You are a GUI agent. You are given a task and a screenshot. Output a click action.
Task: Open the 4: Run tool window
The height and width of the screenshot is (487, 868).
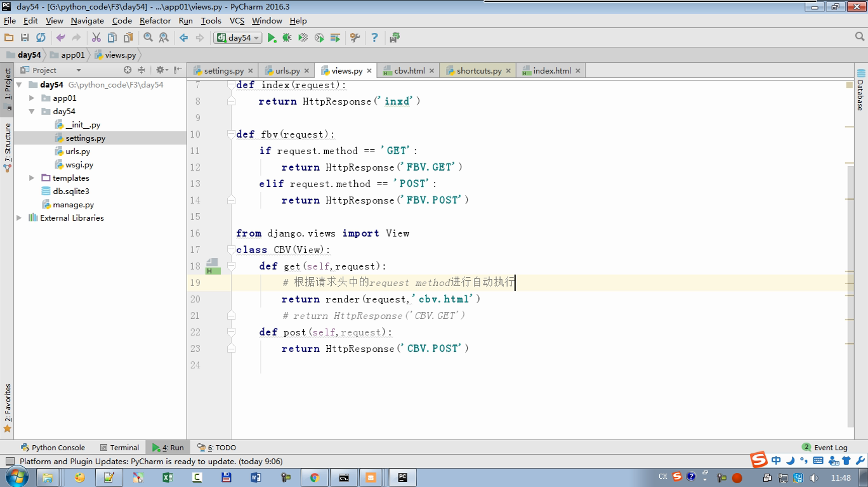168,448
